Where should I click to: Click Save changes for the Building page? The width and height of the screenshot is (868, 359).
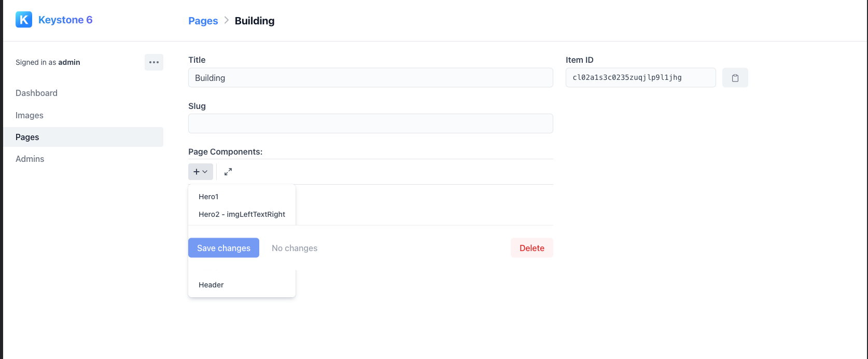(x=223, y=247)
